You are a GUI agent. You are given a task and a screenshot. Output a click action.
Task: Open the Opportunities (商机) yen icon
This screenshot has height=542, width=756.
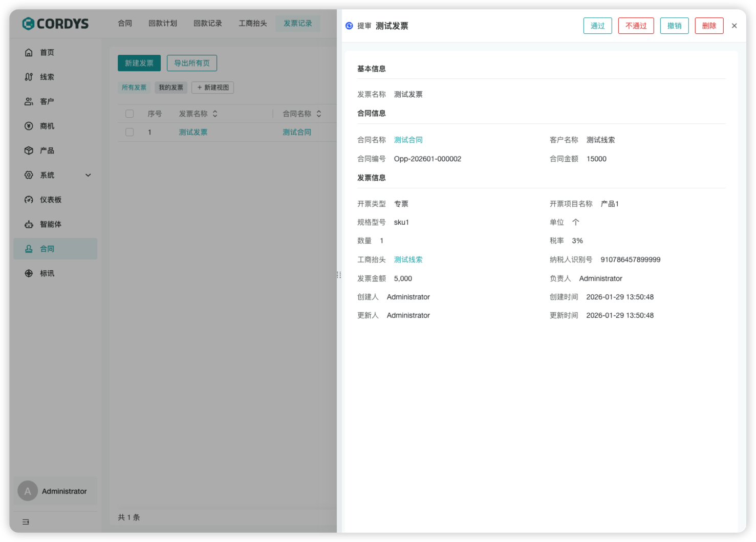tap(29, 126)
